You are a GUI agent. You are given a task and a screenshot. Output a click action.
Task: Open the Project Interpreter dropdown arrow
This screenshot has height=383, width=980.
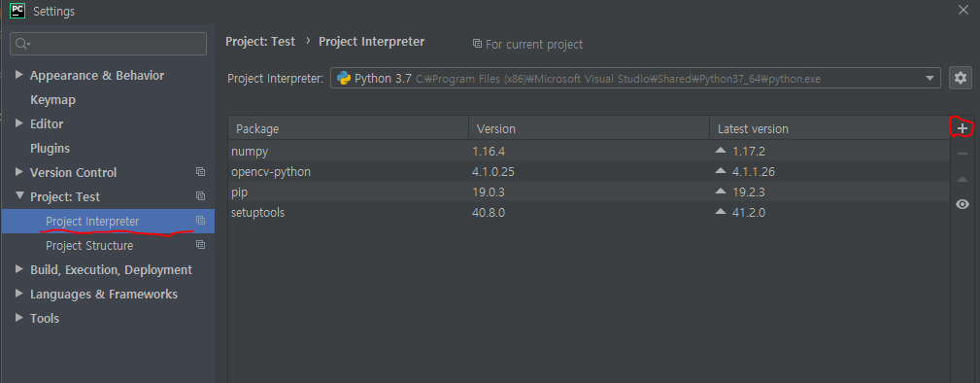coord(929,78)
